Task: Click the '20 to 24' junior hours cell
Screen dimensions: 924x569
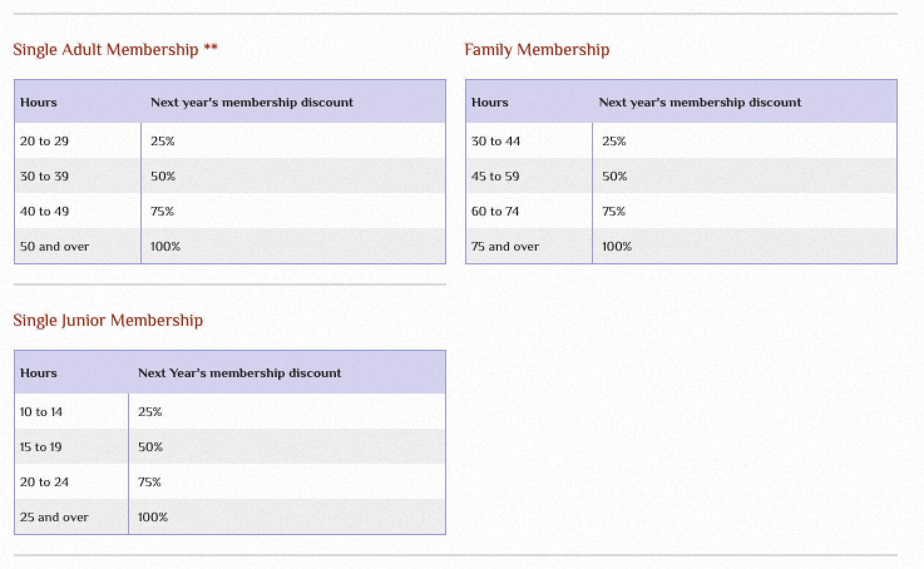Action: coord(44,482)
